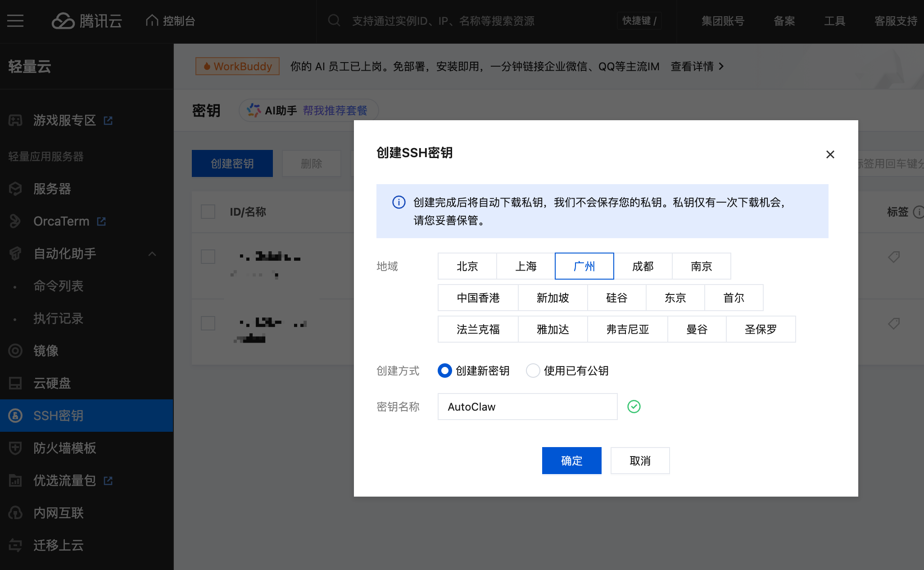Open the 工具 top menu
The width and height of the screenshot is (924, 570).
[834, 21]
